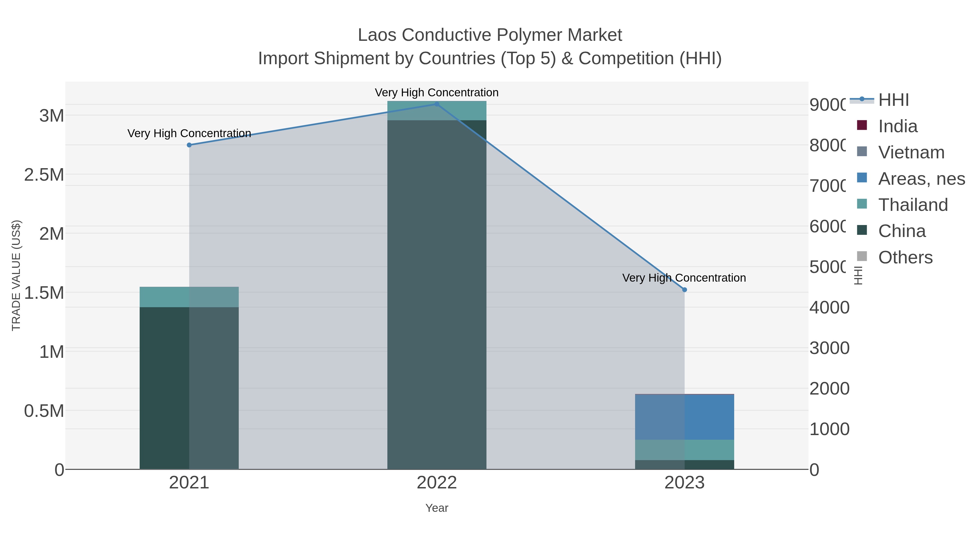Viewport: 980px width, 551px height.
Task: Click the 2M left axis tick
Action: (x=52, y=234)
